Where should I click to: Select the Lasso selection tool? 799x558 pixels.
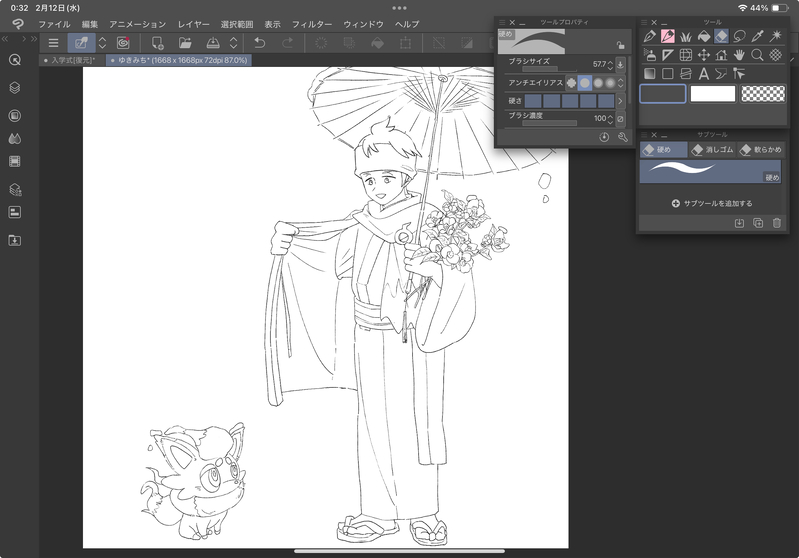[x=739, y=36]
